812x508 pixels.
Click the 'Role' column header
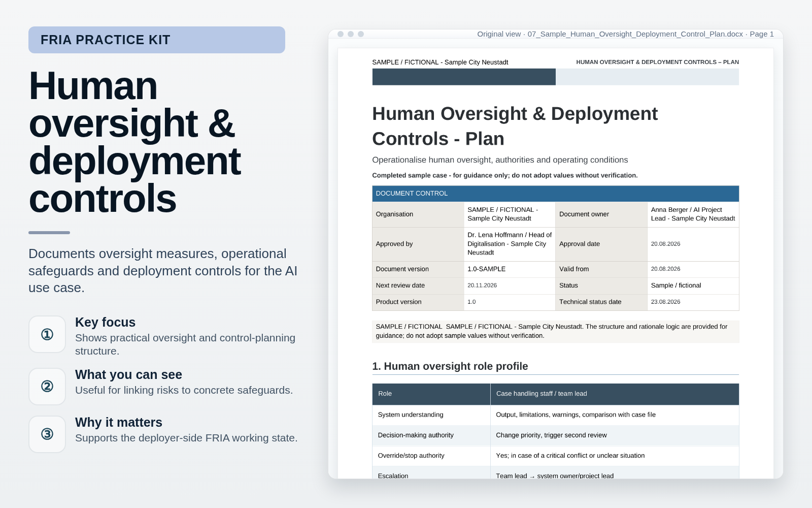point(431,394)
